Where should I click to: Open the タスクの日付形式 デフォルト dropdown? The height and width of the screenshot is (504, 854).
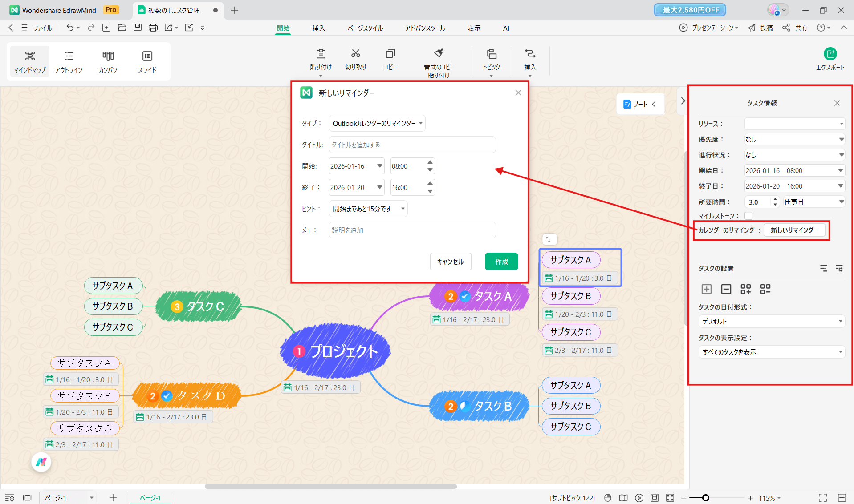click(x=771, y=321)
